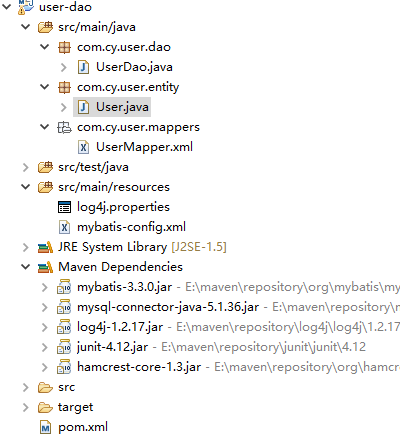This screenshot has height=434, width=401.
Task: Expand the src/test/java folder
Action: coord(26,167)
